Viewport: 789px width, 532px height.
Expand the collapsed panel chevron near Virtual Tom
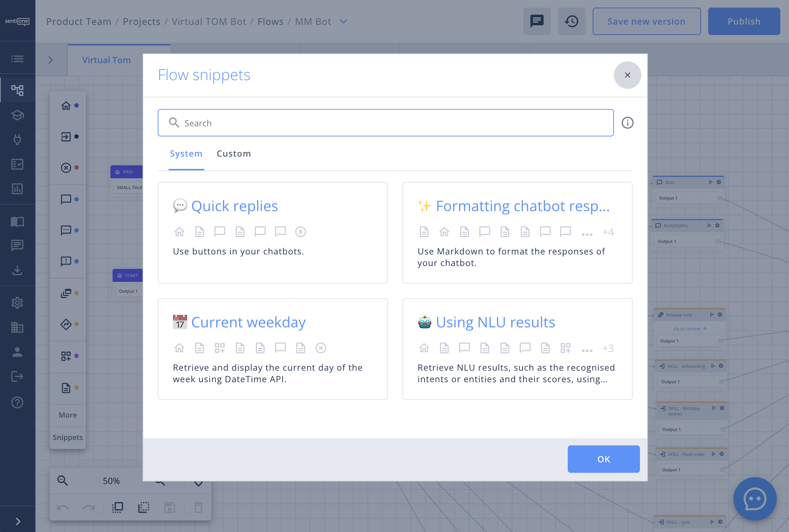tap(51, 60)
